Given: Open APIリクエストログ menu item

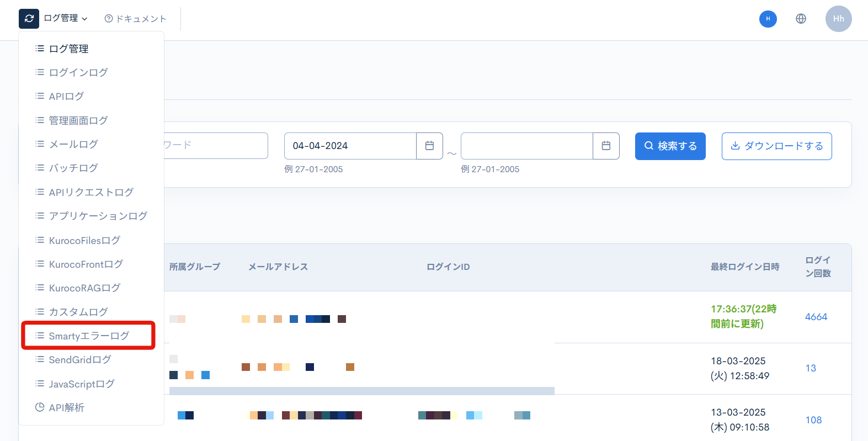Looking at the screenshot, I should click(92, 192).
